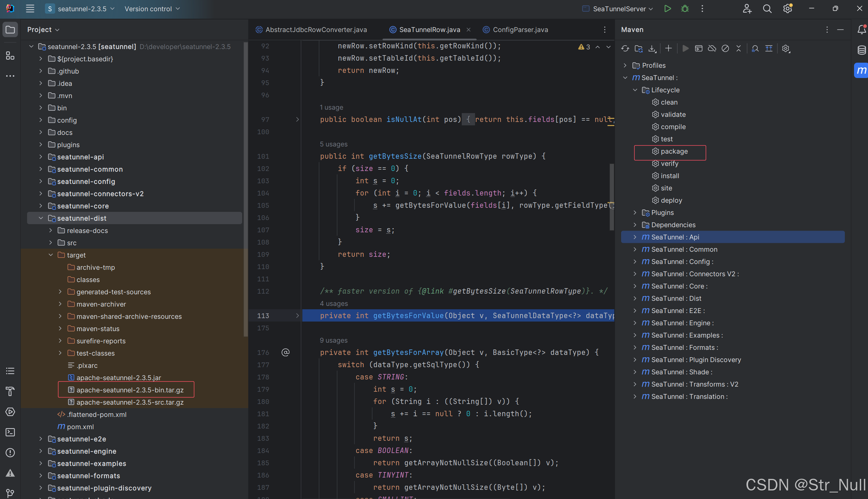
Task: Click the editor vertical scrollbar thumb
Action: point(612,197)
